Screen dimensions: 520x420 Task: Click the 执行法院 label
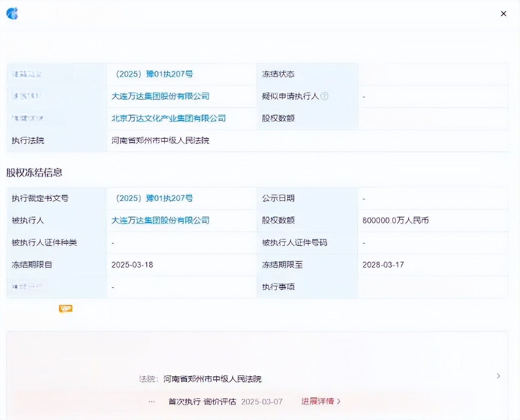(28, 141)
